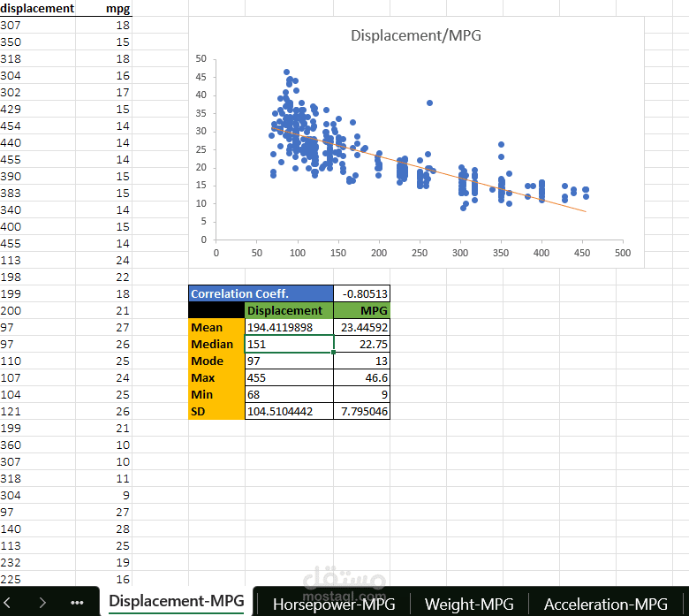Click the displacement value 340

37,209
